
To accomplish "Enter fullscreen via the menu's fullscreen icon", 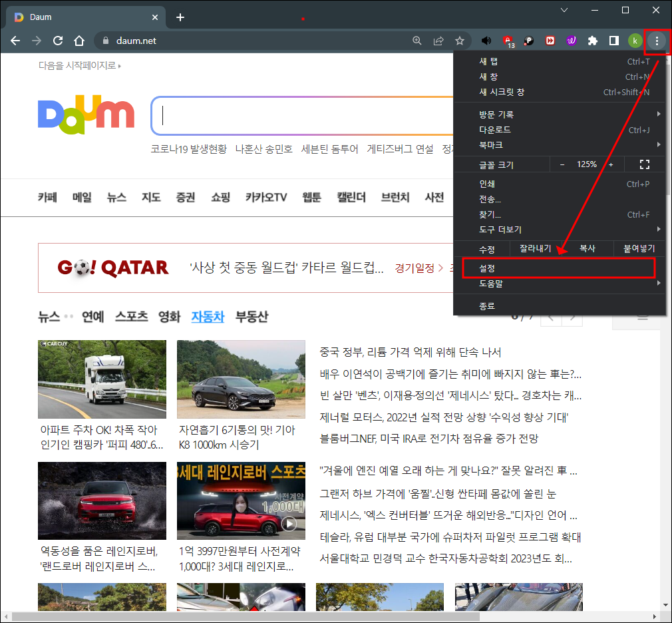I will pyautogui.click(x=644, y=164).
